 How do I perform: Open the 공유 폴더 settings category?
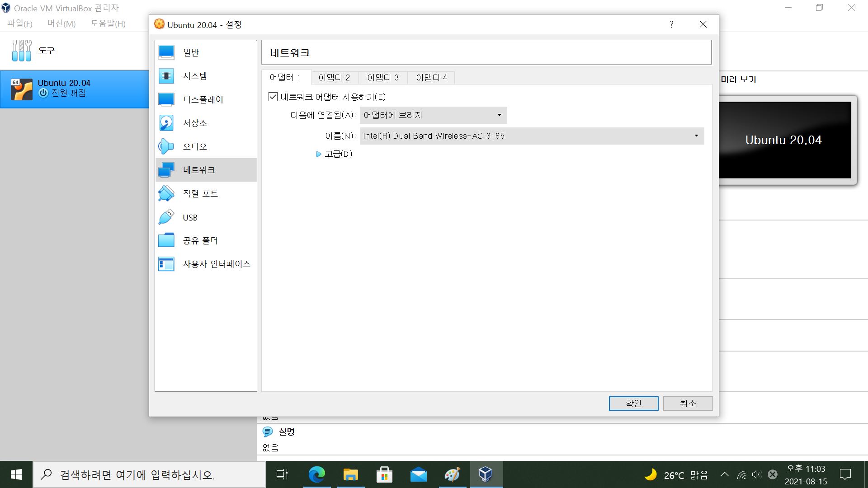click(x=206, y=240)
